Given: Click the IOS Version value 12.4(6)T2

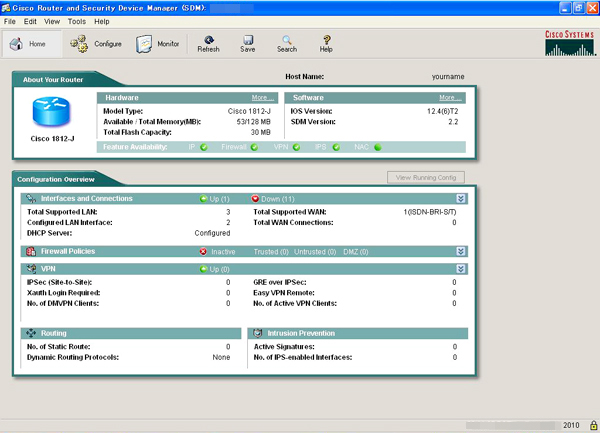Looking at the screenshot, I should pyautogui.click(x=443, y=111).
